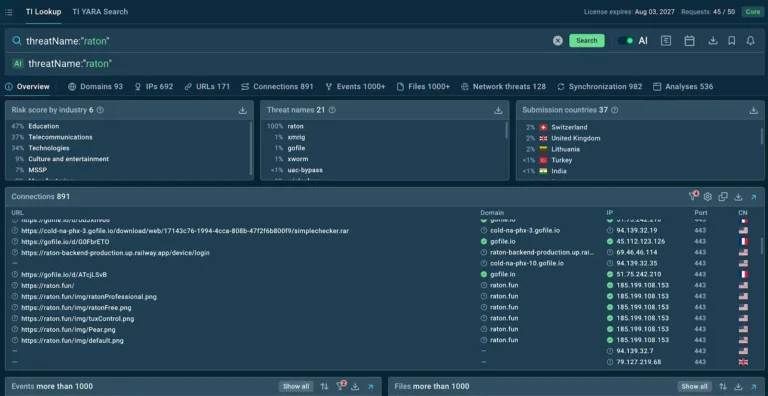Click Show all in the Files panel
Viewport: 768px width, 396px height.
695,386
